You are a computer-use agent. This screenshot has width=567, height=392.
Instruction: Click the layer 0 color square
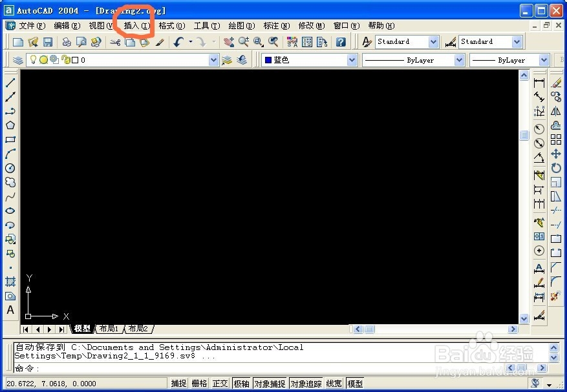75,60
